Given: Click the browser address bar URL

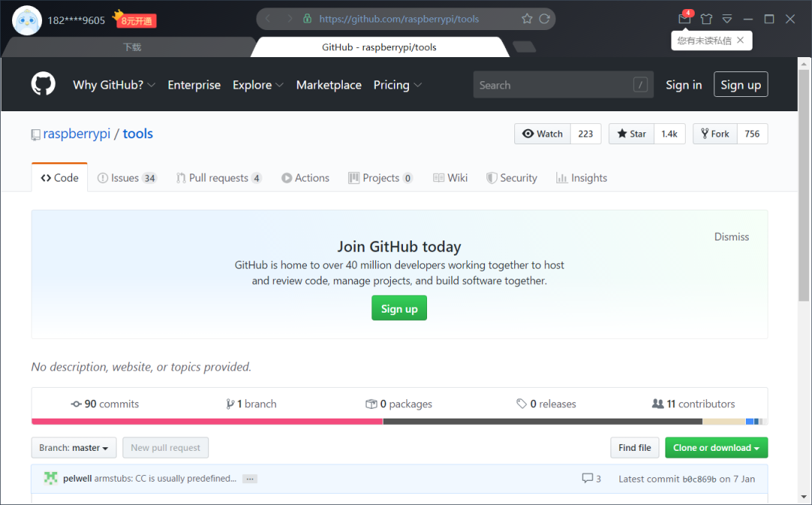Looking at the screenshot, I should (398, 19).
